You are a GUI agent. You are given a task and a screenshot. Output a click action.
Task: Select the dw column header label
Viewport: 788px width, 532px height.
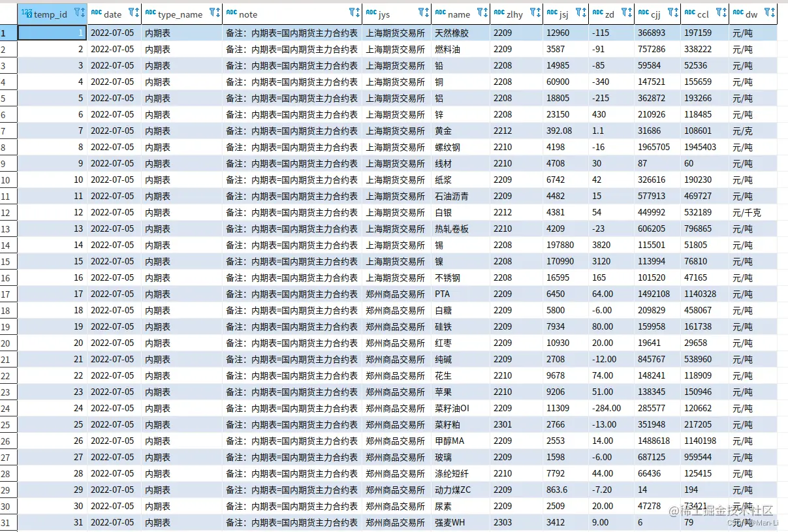[751, 14]
